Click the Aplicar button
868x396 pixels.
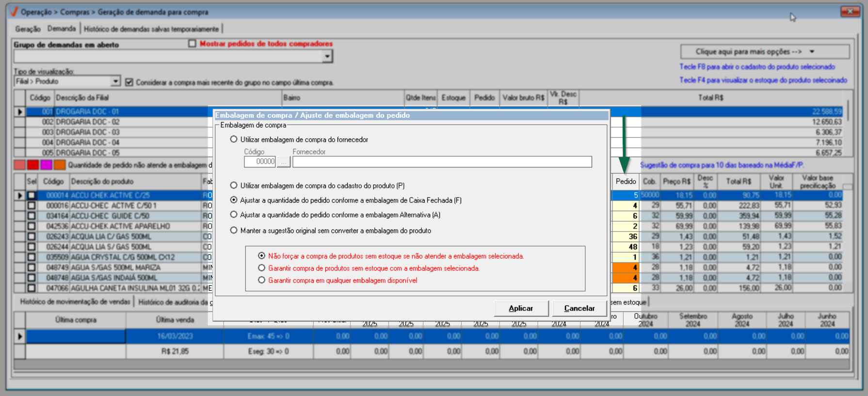tap(521, 308)
